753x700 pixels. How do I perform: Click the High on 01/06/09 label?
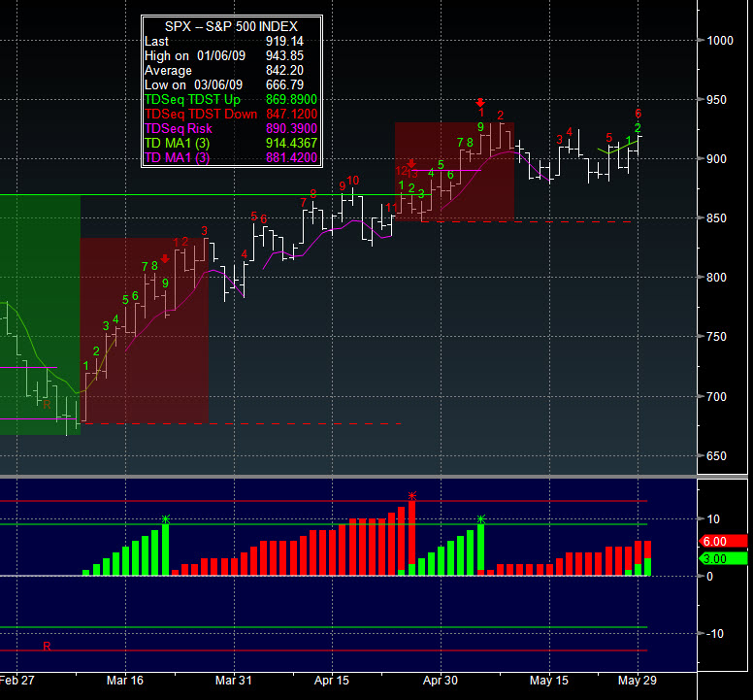(195, 55)
